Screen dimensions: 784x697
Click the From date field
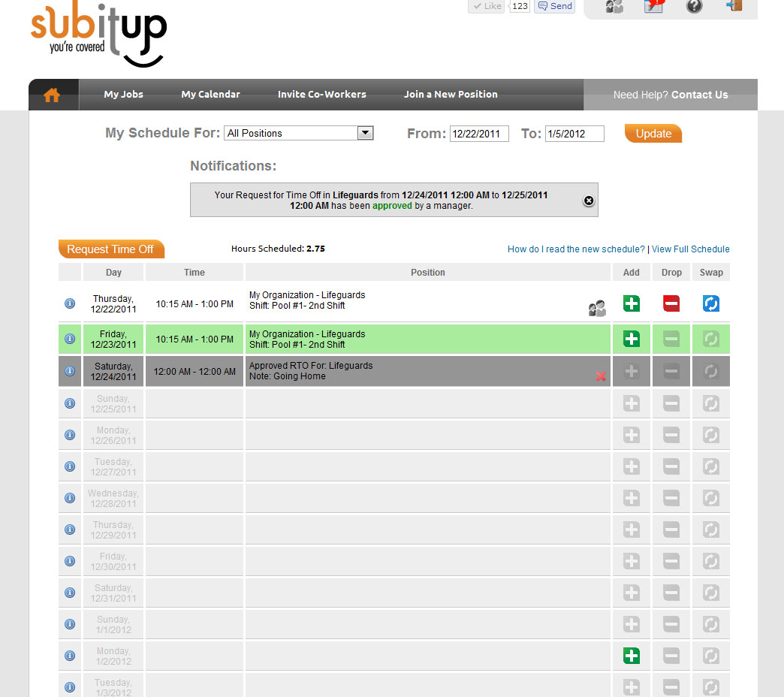[479, 134]
